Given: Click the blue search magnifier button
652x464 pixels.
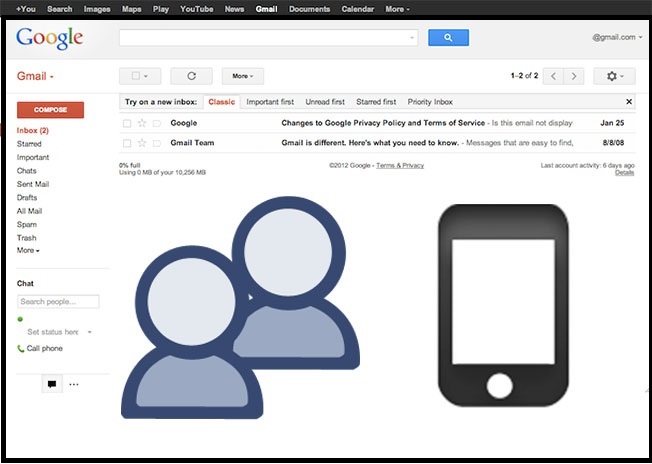Looking at the screenshot, I should 448,37.
